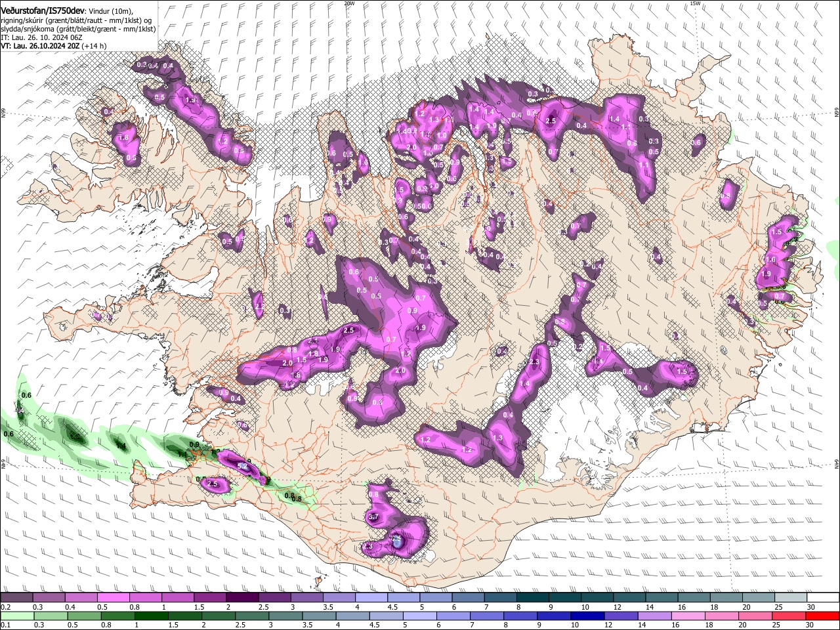Click the IT: Lau. 26. 10. 2024 06Z line
Screen dimensions: 840x630
(41, 37)
